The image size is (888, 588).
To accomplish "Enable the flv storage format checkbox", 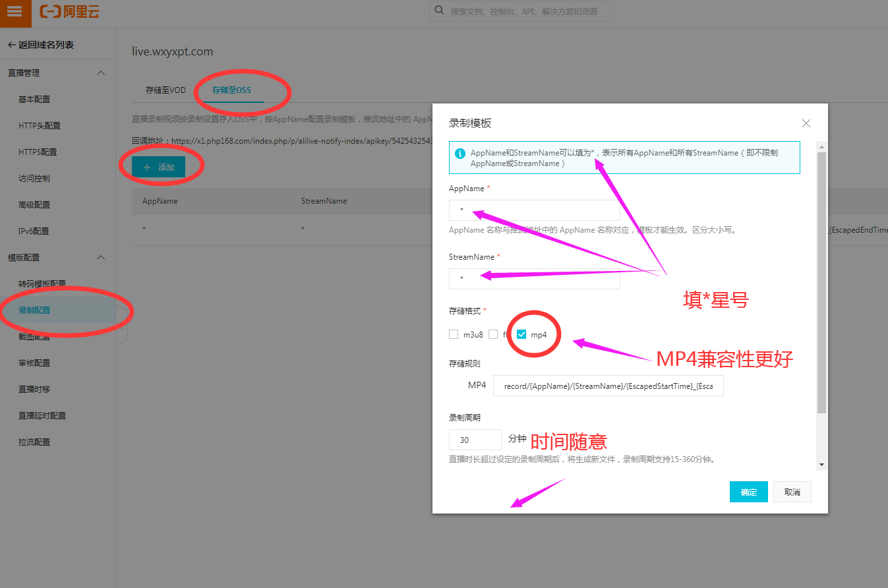I will (493, 334).
